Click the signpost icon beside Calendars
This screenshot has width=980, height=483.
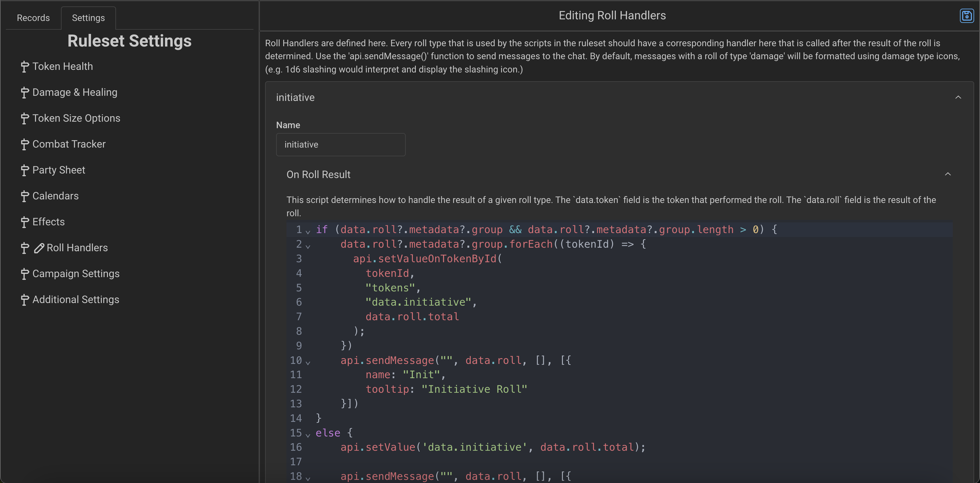pos(25,196)
